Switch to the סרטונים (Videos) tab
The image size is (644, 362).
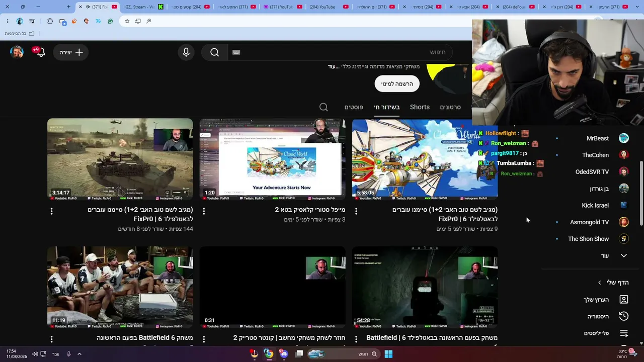point(450,107)
